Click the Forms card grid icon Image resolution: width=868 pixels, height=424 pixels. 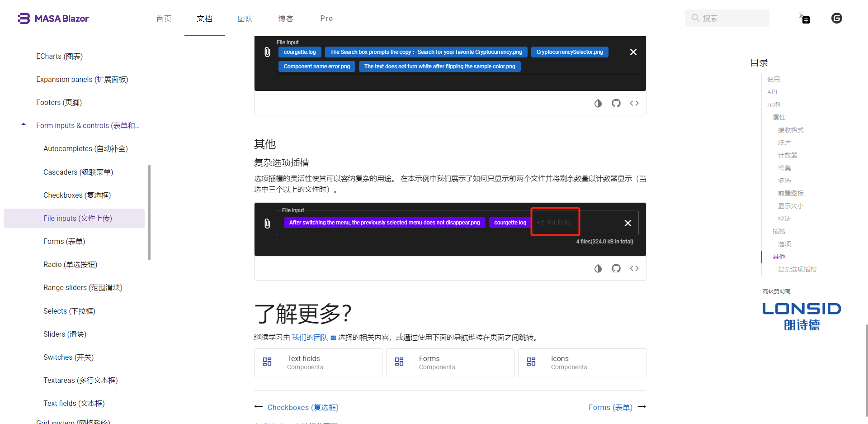tap(399, 362)
